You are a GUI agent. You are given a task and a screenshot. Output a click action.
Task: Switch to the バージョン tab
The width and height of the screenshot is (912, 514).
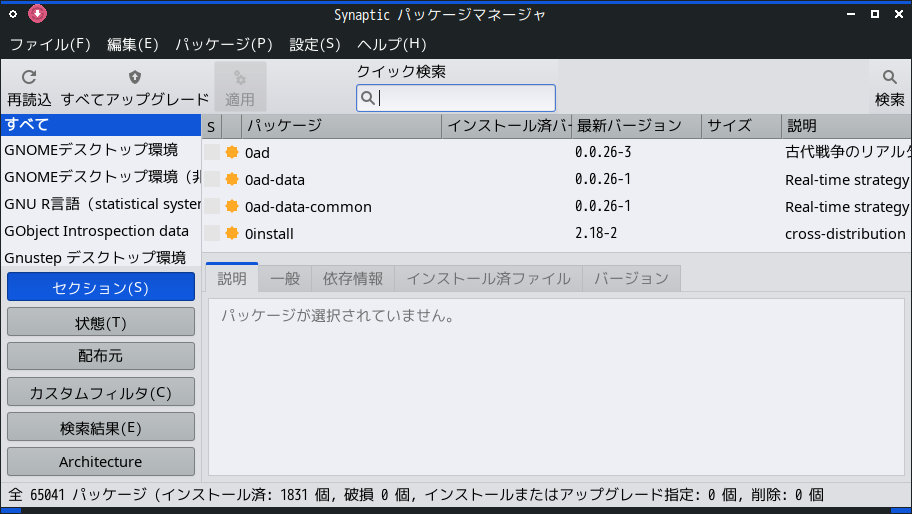[x=631, y=279]
